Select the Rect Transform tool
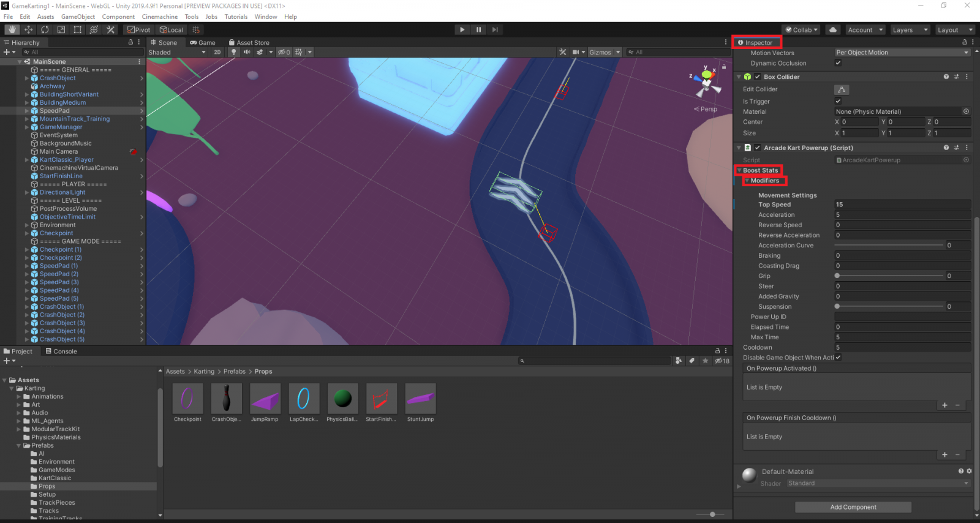Screen dimensions: 980x523 [x=78, y=29]
